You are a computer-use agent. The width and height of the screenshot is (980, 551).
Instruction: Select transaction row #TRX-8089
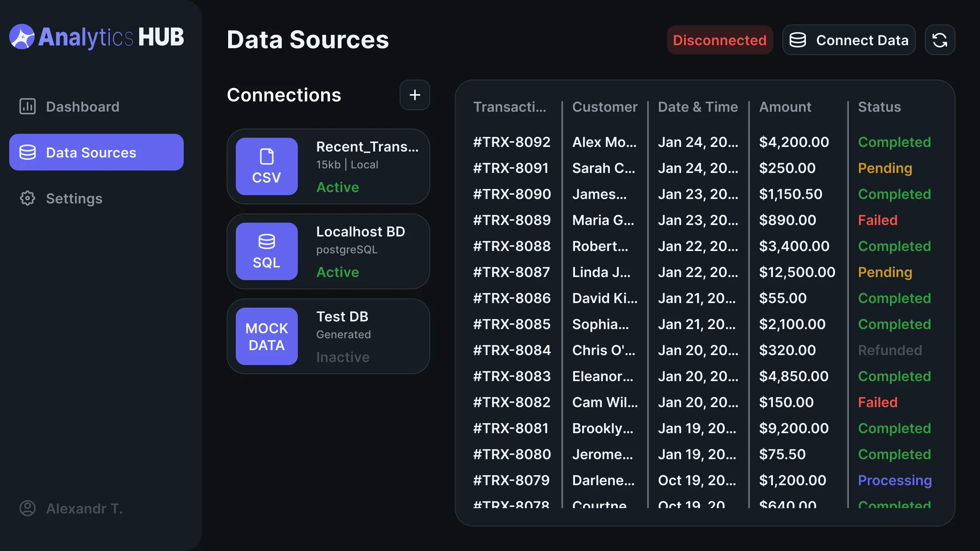click(x=511, y=220)
